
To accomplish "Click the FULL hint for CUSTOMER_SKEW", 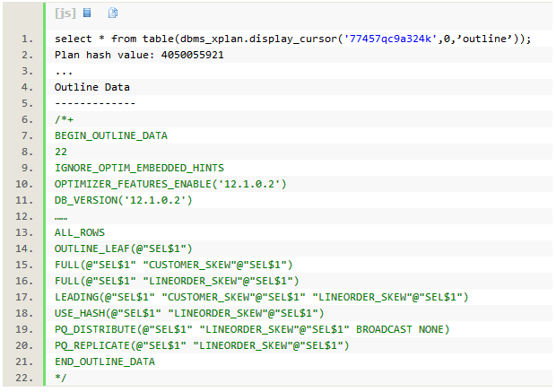I will tap(173, 265).
